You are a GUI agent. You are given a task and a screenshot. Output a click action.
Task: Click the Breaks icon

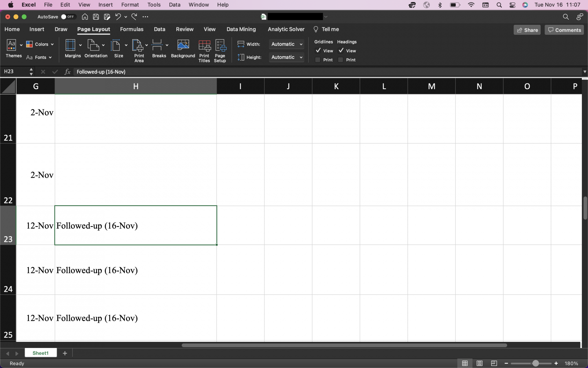[x=157, y=46]
